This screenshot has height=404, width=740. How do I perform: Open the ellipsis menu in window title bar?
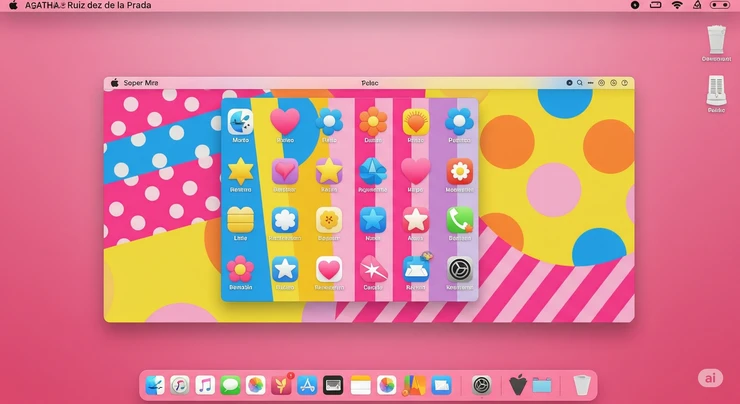[x=590, y=83]
